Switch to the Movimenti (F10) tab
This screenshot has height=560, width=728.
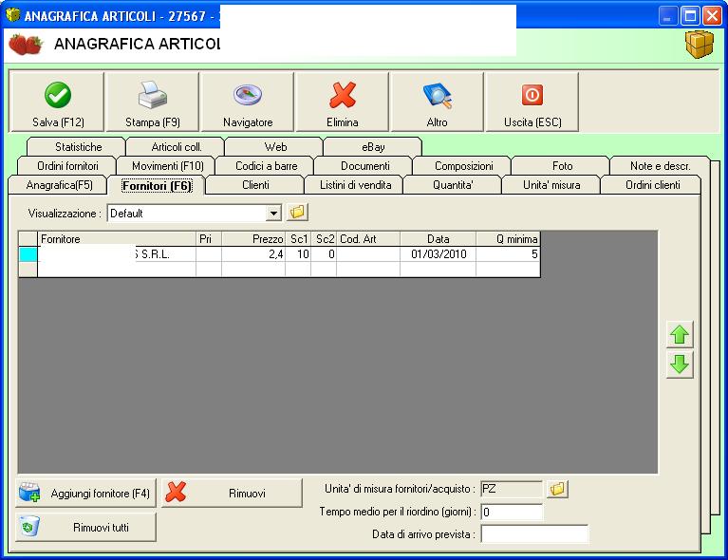[168, 166]
